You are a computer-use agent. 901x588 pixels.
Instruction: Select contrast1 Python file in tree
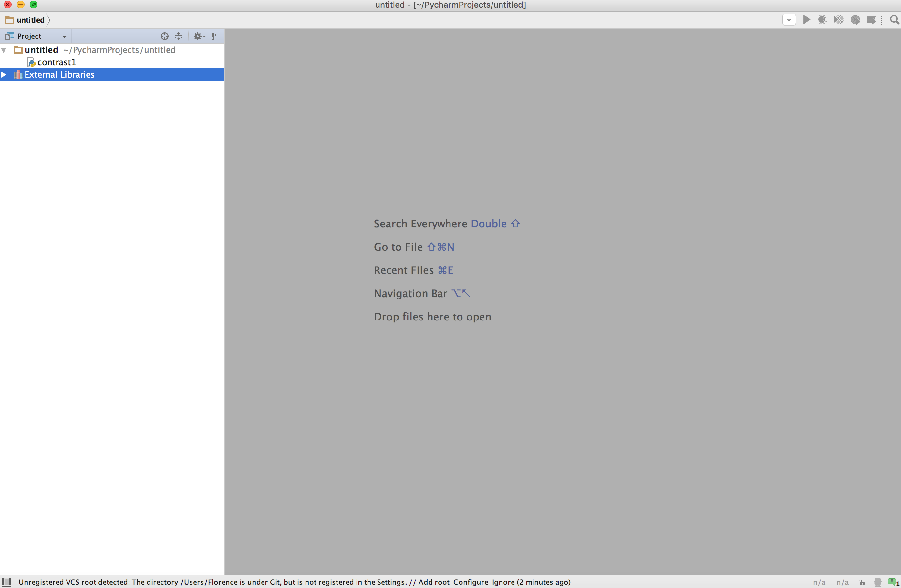pyautogui.click(x=56, y=62)
